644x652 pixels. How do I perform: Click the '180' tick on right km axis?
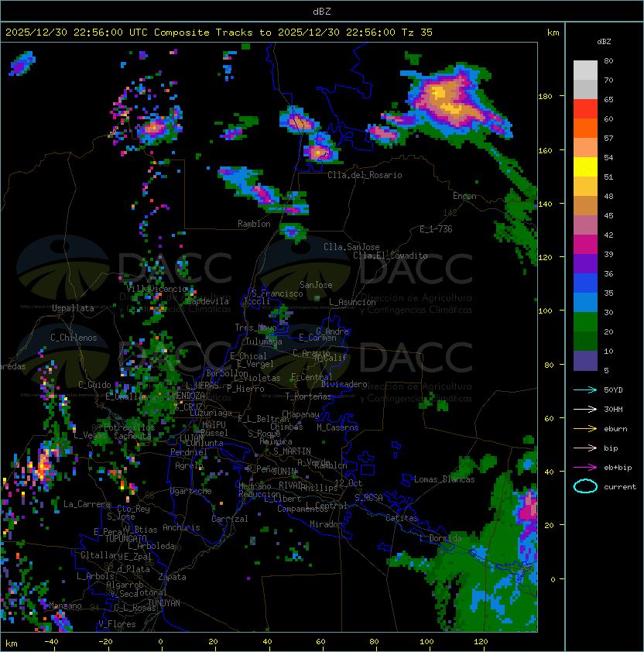click(x=545, y=97)
